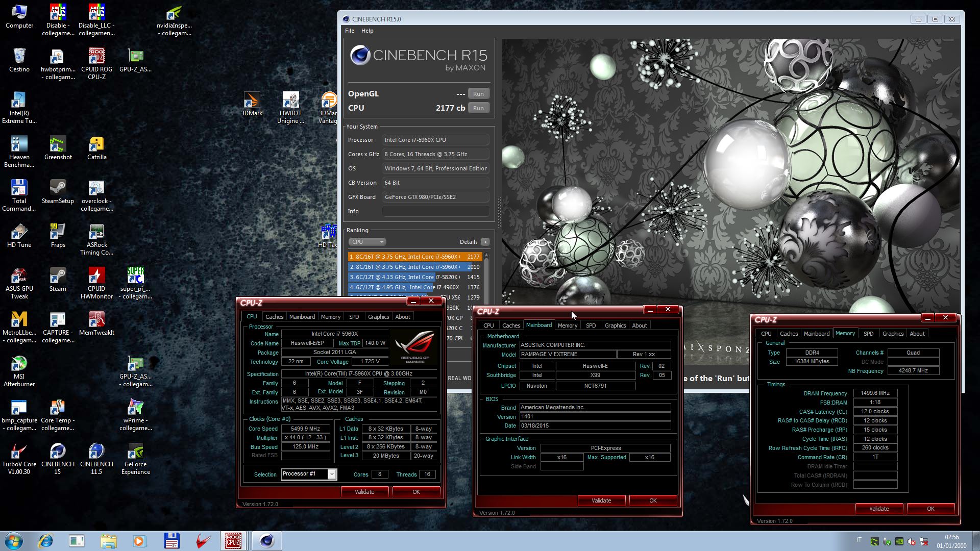Expand the CPU ranking dropdown
The height and width of the screenshot is (551, 980).
pos(367,242)
